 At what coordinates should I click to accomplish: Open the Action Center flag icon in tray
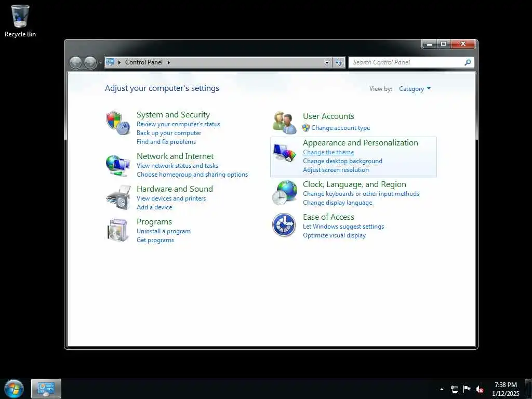(467, 389)
